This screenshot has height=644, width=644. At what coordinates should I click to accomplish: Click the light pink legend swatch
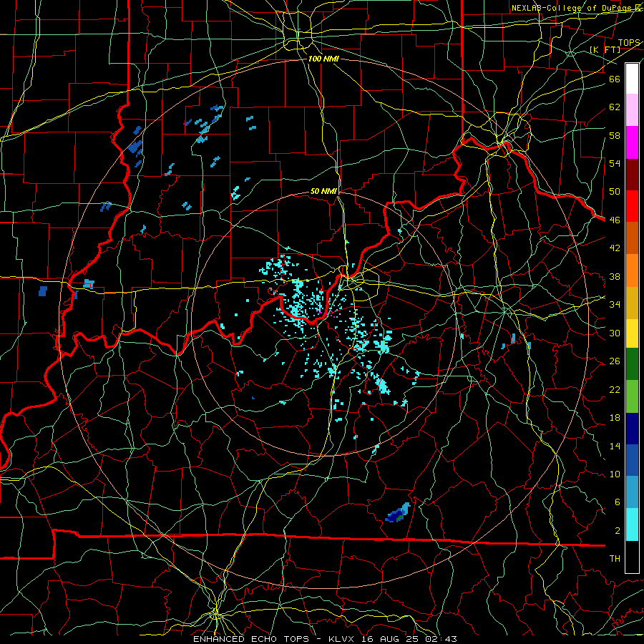[632, 109]
